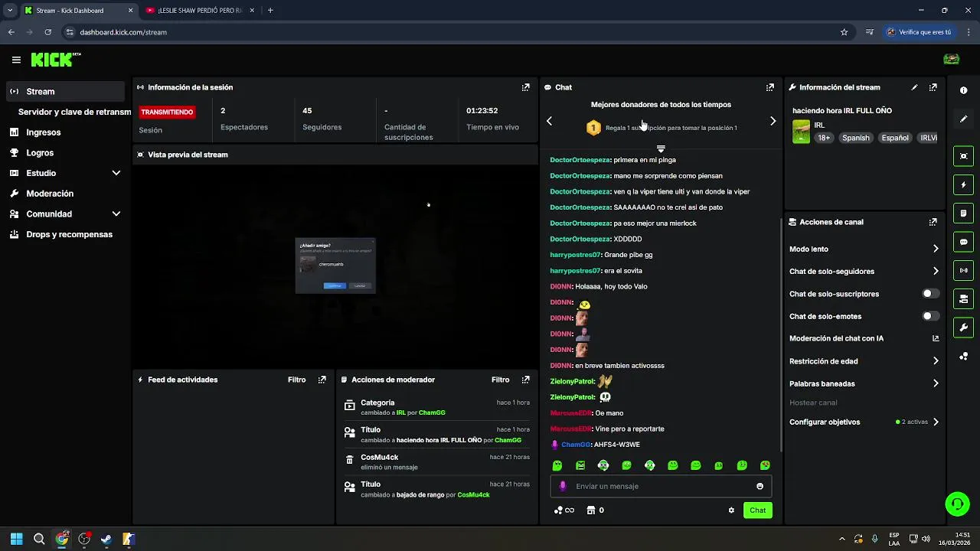Show next top donors leaderboard

tap(773, 121)
